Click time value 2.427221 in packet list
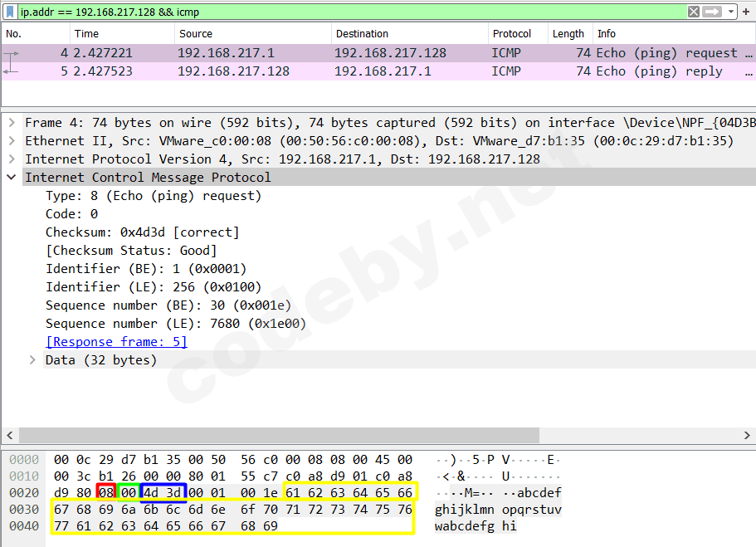This screenshot has height=547, width=756. point(103,53)
